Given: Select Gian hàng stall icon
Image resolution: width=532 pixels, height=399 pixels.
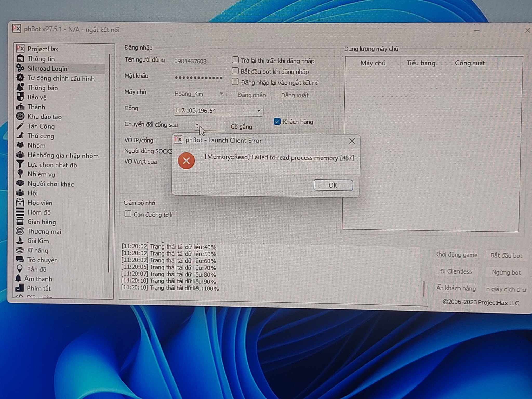Looking at the screenshot, I should pyautogui.click(x=20, y=222).
